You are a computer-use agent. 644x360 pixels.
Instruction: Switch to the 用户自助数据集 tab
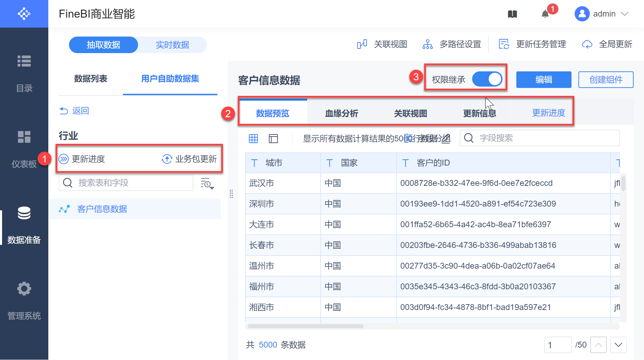pos(170,79)
